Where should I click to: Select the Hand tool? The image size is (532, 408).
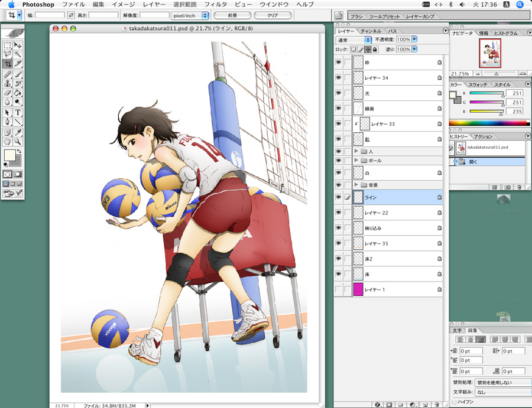click(x=8, y=142)
